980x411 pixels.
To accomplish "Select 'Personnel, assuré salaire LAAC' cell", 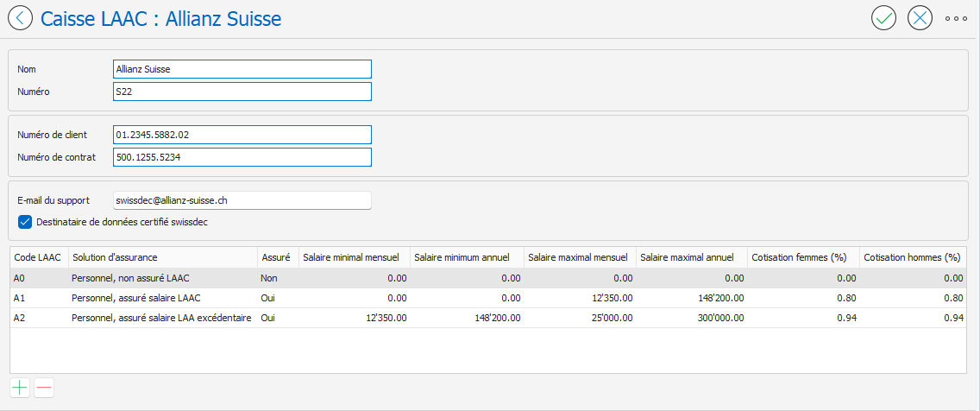I will 162,298.
